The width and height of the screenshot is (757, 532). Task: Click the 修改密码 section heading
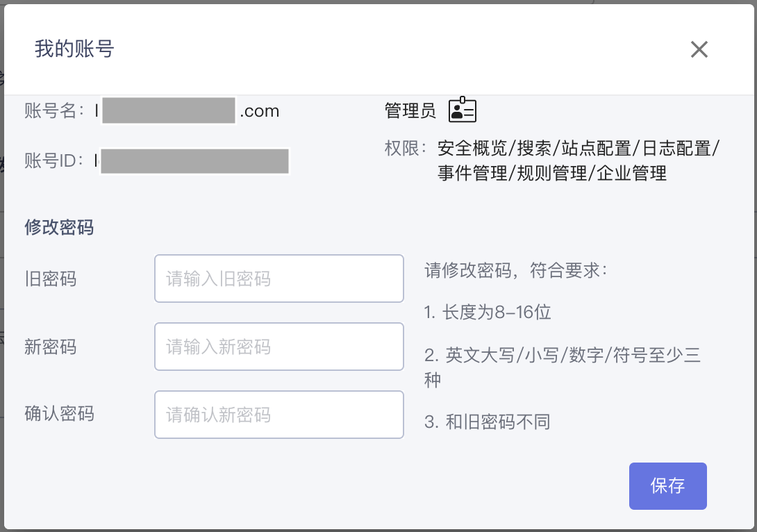click(59, 227)
